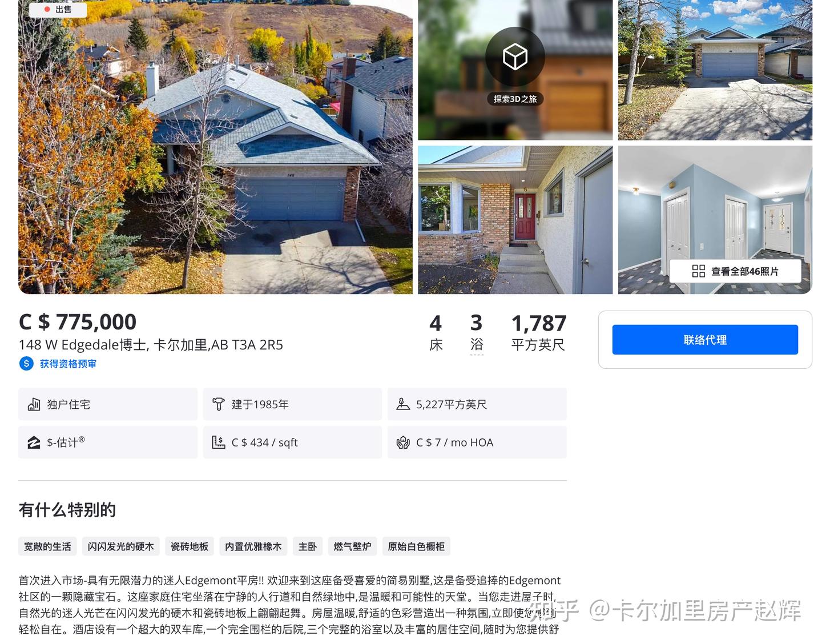Click the HOA hands icon

(x=403, y=442)
